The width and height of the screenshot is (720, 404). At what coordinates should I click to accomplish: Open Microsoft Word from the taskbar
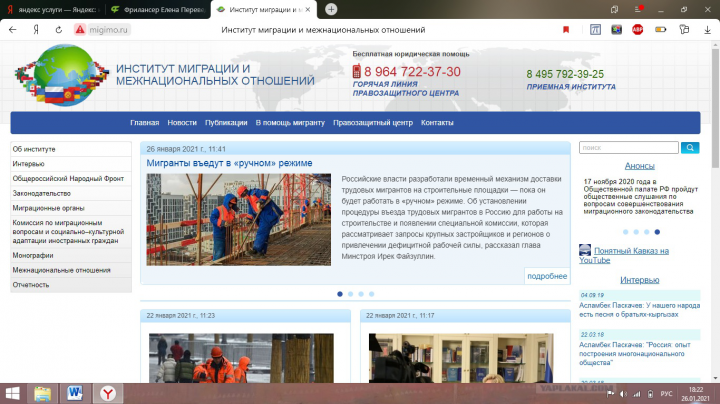74,393
